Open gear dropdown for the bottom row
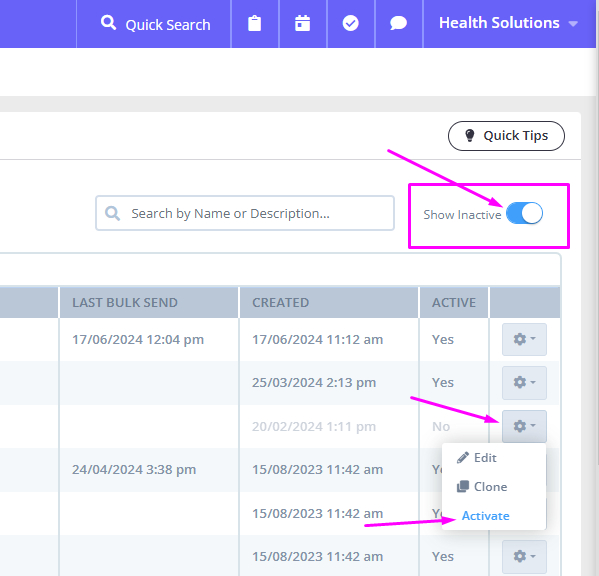 pos(524,557)
